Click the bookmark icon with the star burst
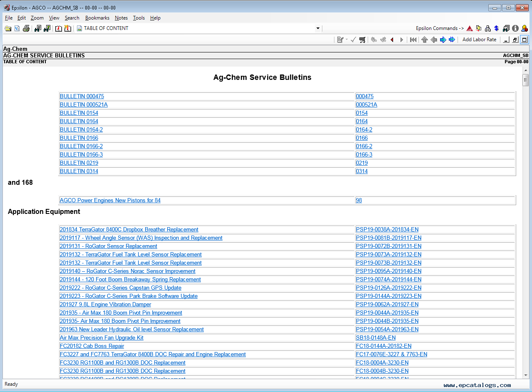The height and width of the screenshot is (392, 532). pyautogui.click(x=68, y=28)
